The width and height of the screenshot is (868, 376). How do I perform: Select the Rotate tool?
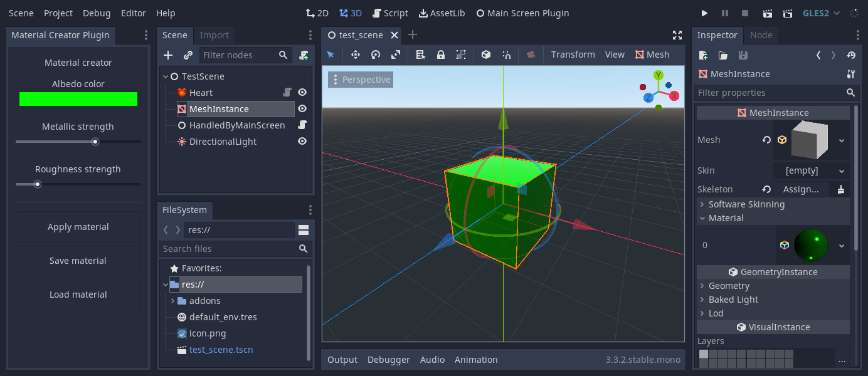(375, 55)
